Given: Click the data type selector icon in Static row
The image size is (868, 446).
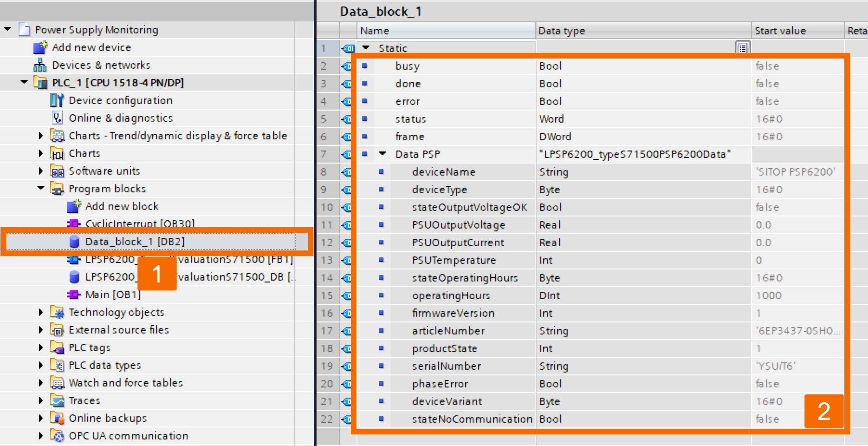Looking at the screenshot, I should [743, 48].
